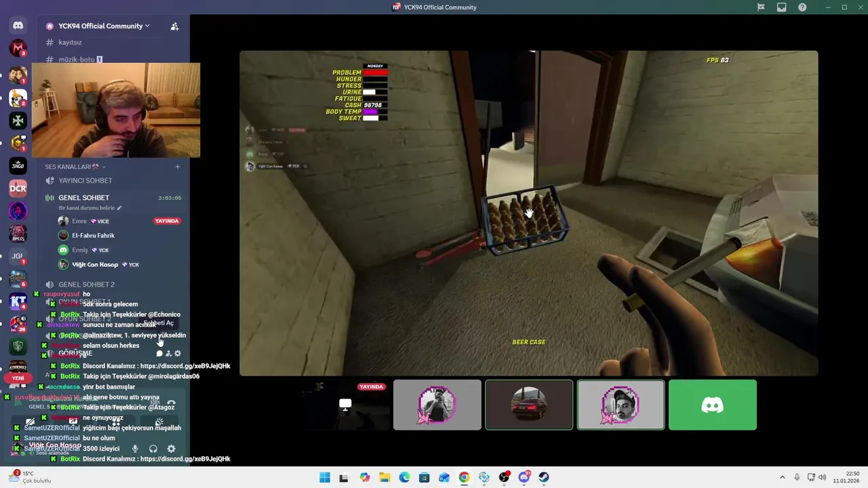Collapse the SES KANALLARI category

click(x=75, y=167)
